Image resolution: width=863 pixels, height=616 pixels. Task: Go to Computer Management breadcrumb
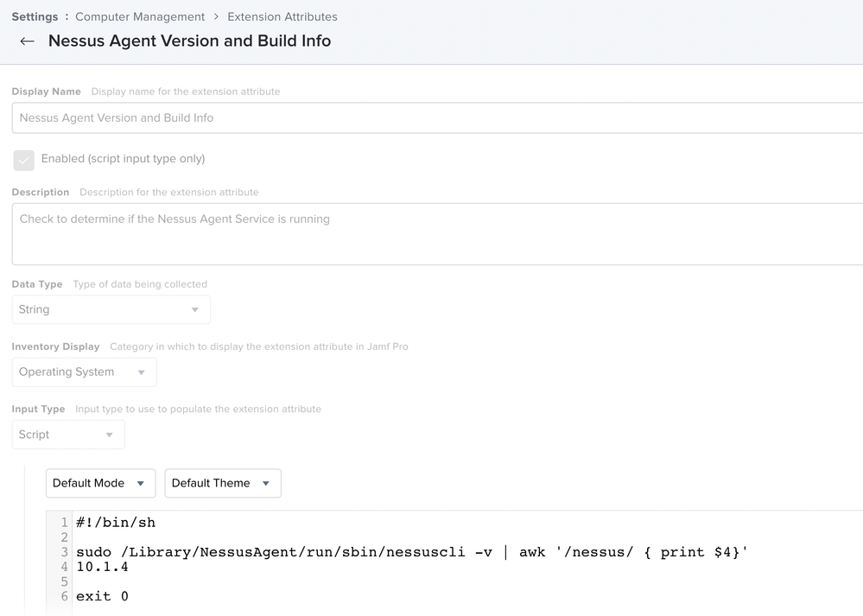click(x=140, y=16)
